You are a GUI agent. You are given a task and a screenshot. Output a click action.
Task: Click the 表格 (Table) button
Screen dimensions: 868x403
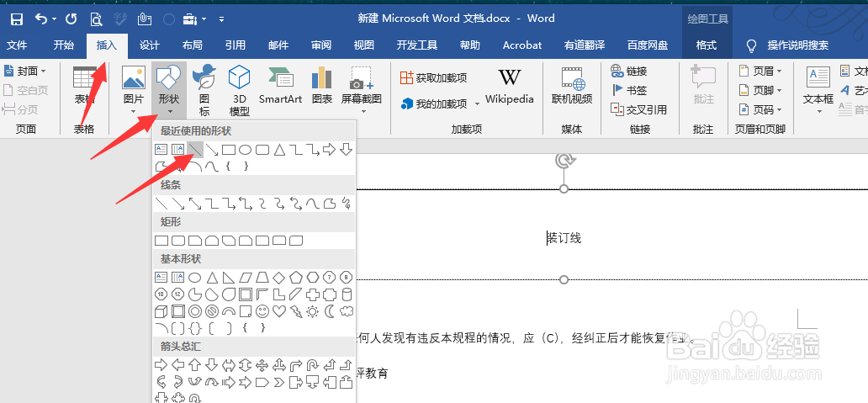[85, 87]
